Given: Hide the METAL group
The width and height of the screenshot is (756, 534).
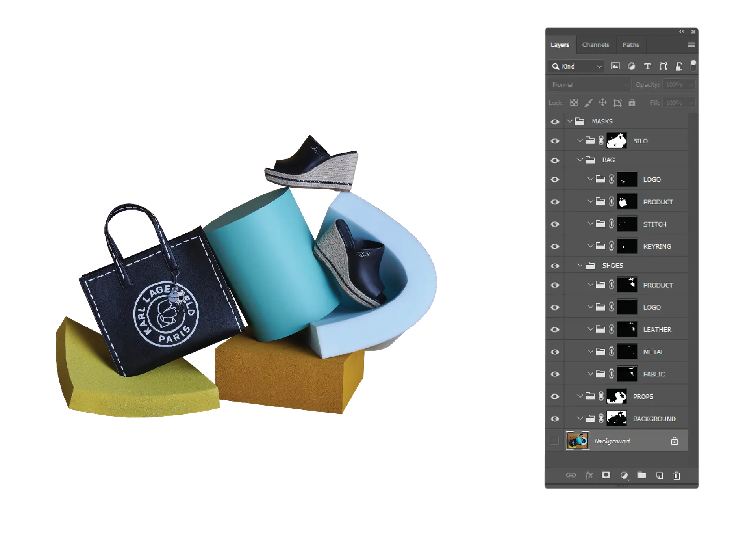Looking at the screenshot, I should (555, 352).
